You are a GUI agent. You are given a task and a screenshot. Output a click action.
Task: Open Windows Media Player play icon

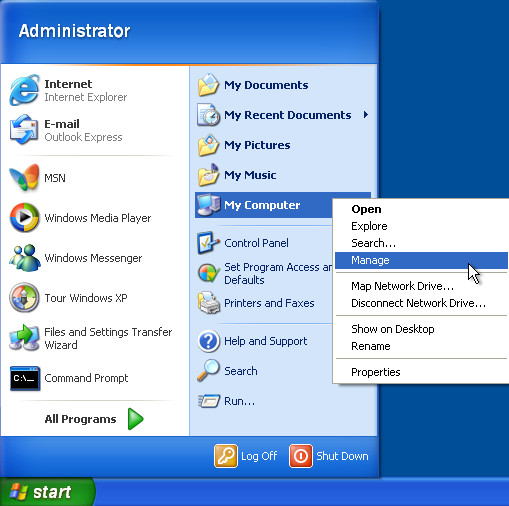24,217
